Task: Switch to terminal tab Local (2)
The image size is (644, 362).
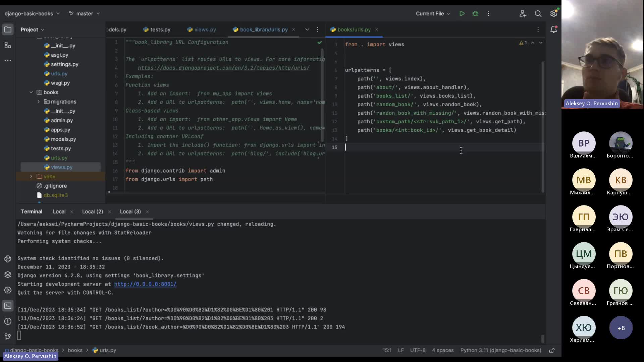Action: tap(93, 212)
